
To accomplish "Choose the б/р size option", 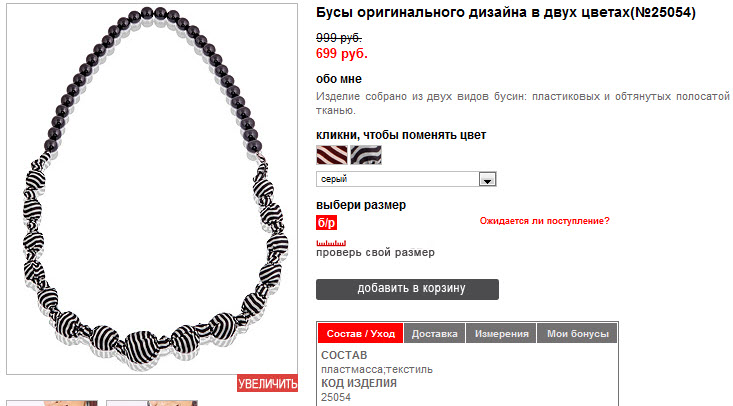I will point(326,223).
